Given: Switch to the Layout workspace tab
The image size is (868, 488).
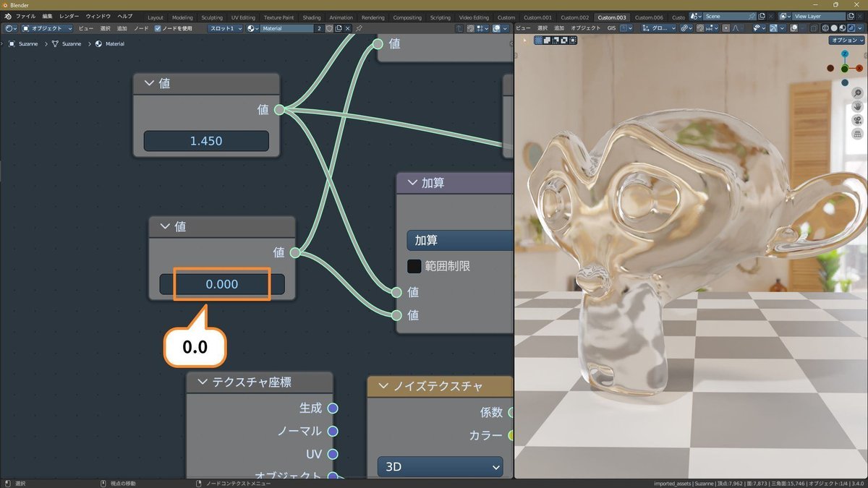Looking at the screenshot, I should (x=156, y=17).
